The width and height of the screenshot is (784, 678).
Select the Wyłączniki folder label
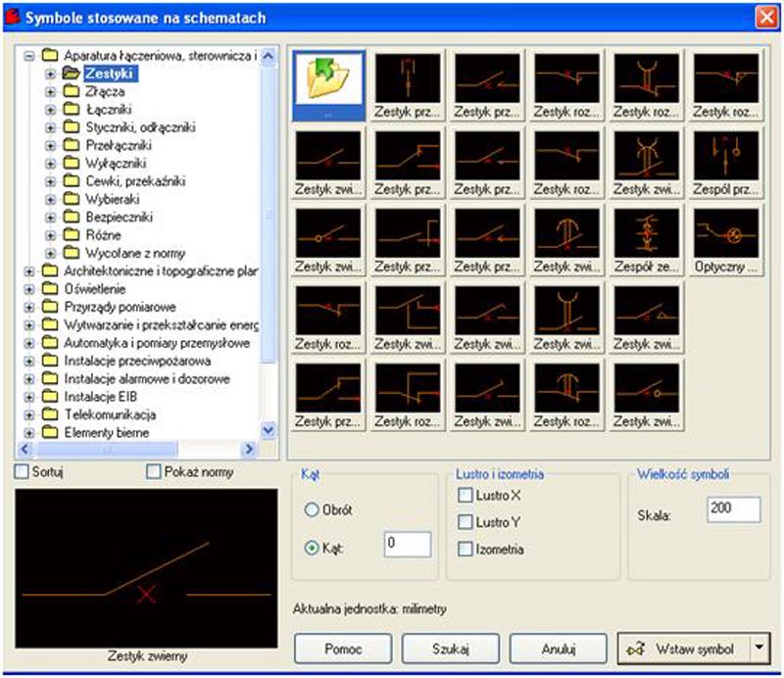pyautogui.click(x=116, y=163)
